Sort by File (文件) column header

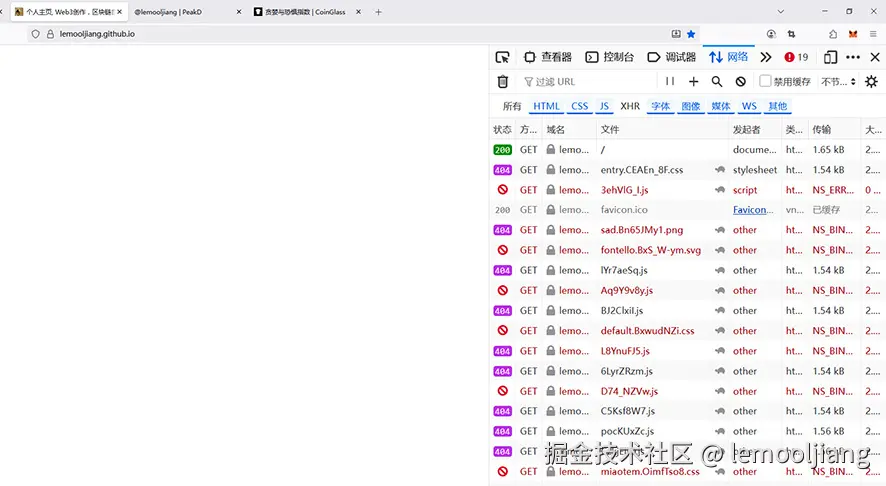(x=662, y=130)
